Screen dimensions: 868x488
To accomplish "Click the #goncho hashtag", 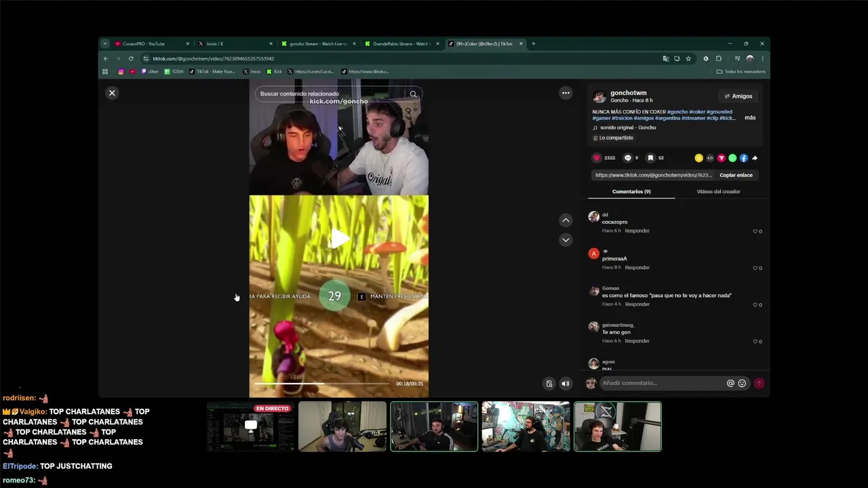I will tap(677, 112).
